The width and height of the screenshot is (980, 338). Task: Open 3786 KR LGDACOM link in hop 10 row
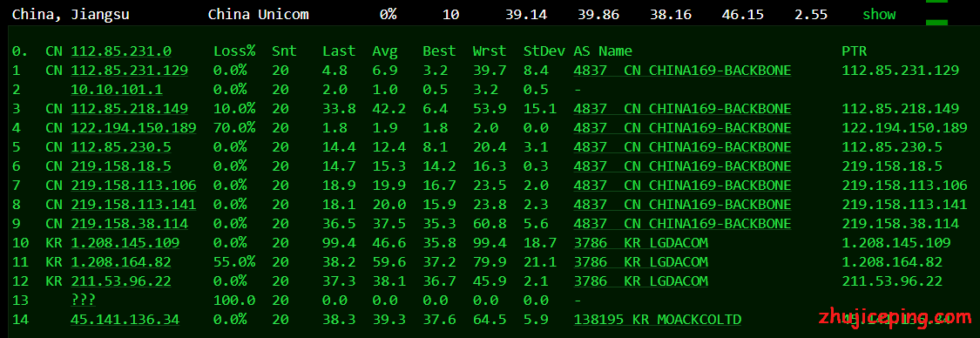640,243
